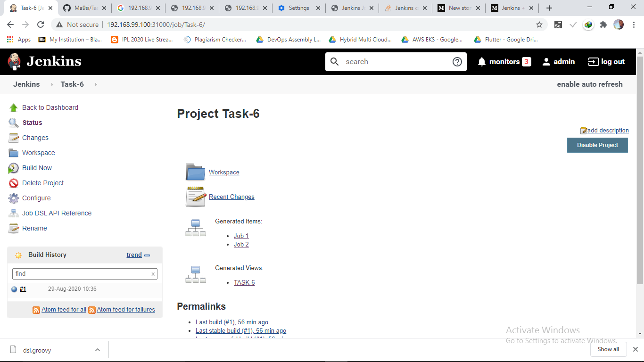Reload the page with the browser refresh icon
This screenshot has width=644, height=362.
coord(41,25)
